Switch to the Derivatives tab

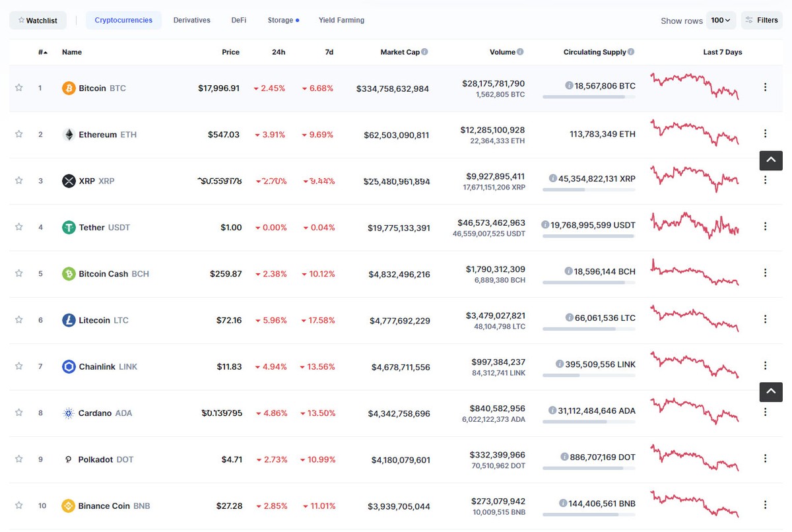[x=191, y=20]
